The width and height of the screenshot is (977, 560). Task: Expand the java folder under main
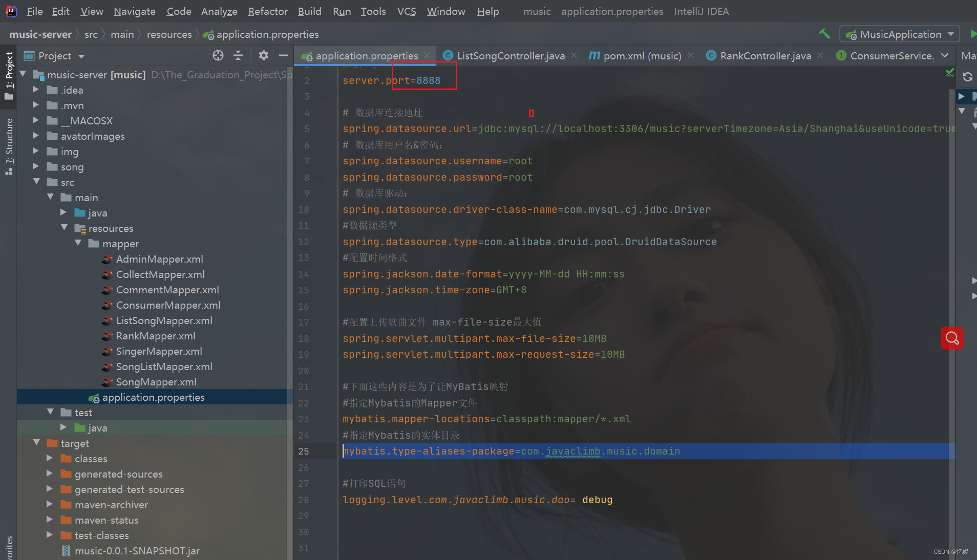coord(63,212)
